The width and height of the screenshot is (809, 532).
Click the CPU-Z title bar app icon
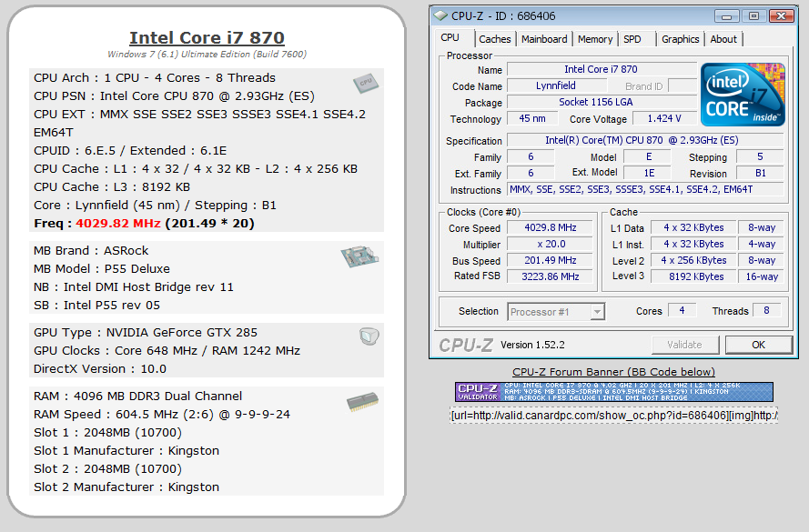(x=440, y=15)
